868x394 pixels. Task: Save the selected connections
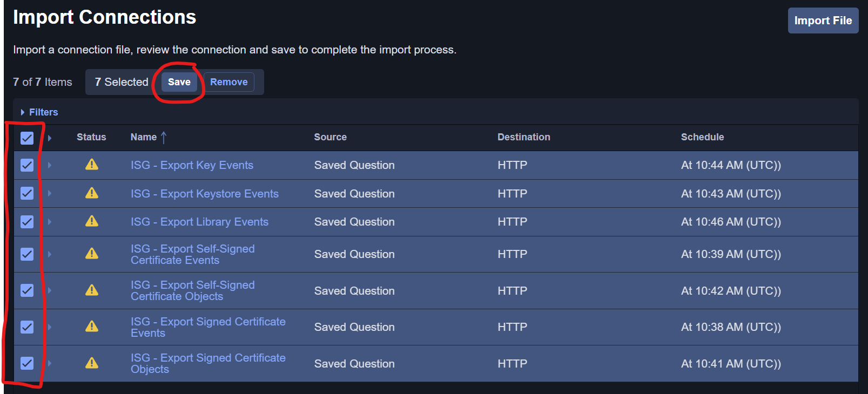pos(179,82)
